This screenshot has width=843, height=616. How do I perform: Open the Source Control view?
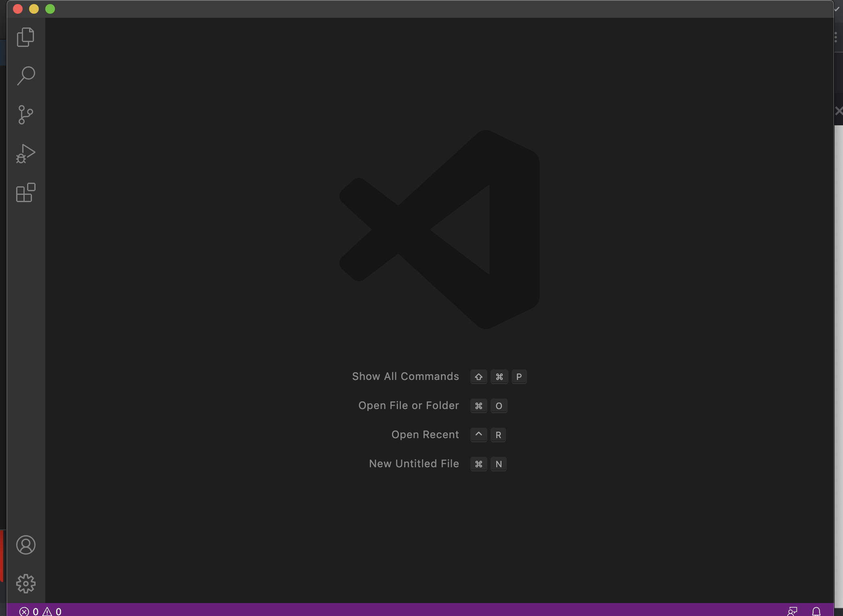[x=26, y=115]
